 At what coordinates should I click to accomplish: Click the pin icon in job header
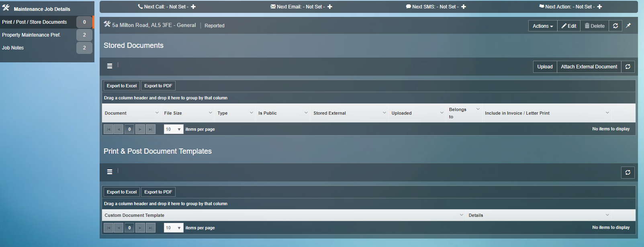coord(628,26)
